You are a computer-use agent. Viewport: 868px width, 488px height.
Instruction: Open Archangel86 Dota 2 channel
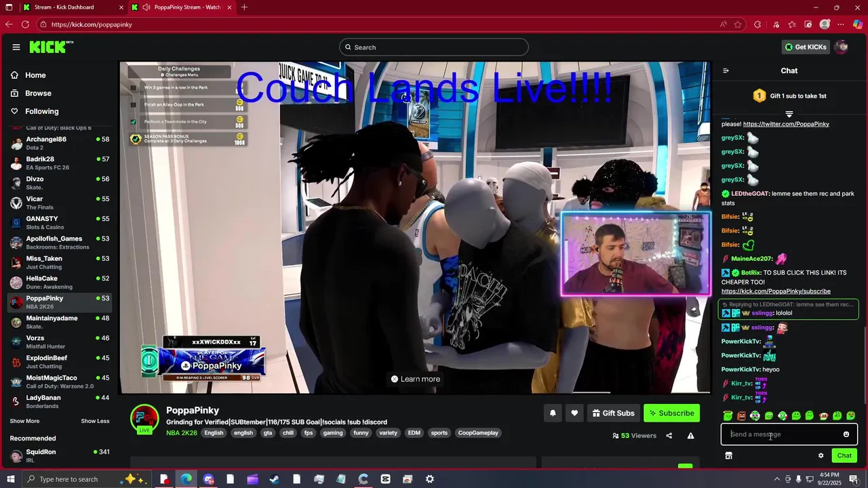(x=60, y=143)
